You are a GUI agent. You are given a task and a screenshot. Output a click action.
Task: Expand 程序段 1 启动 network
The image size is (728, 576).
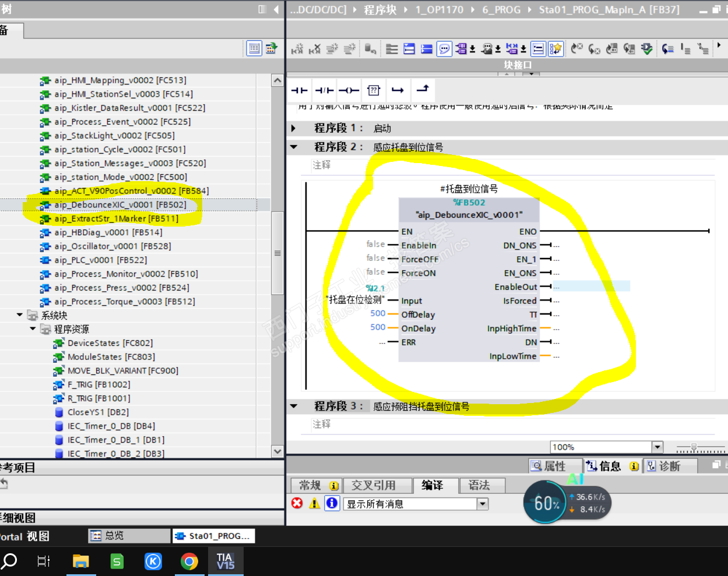tap(293, 128)
